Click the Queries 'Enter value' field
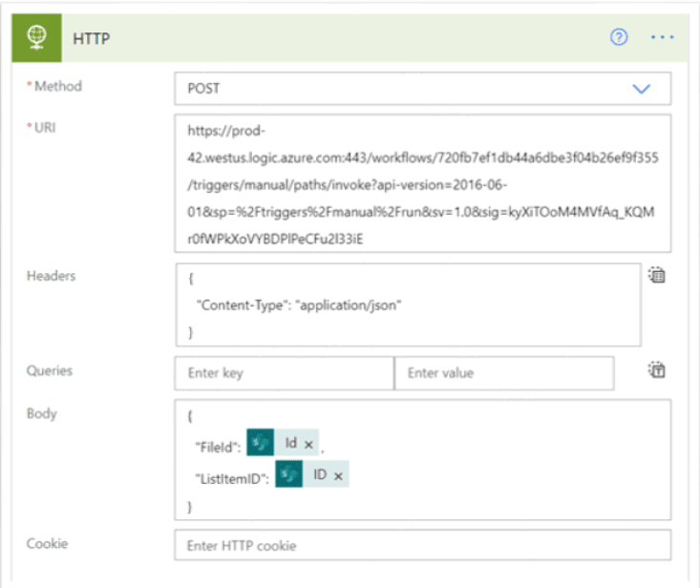 click(503, 373)
